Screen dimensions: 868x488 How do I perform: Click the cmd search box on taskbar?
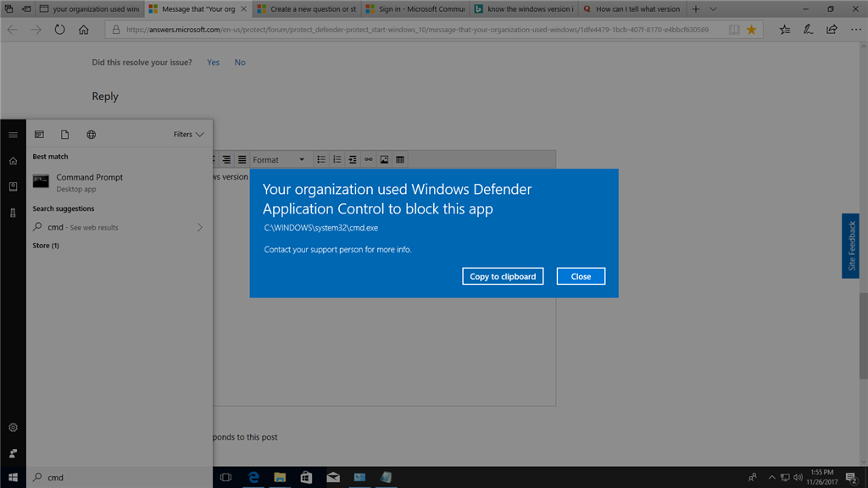click(120, 477)
